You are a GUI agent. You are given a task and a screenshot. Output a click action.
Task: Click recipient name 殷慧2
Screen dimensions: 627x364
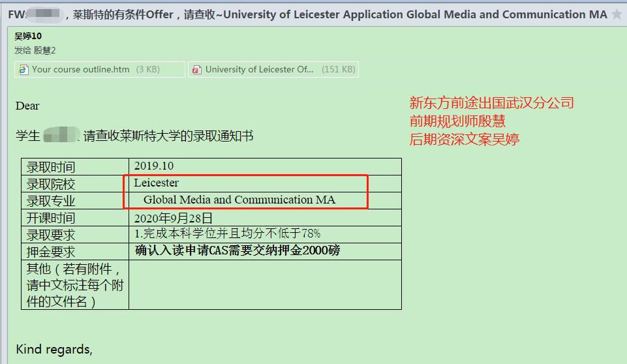44,50
